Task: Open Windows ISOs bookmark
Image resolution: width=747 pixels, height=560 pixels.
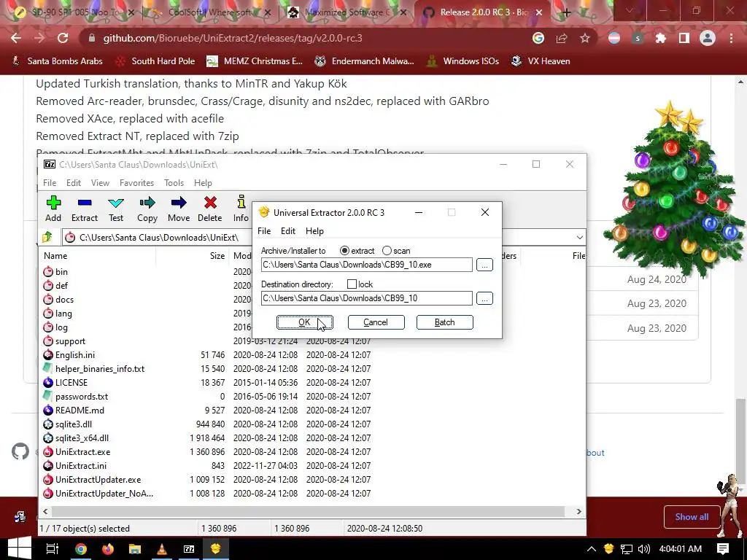Action: [462, 61]
